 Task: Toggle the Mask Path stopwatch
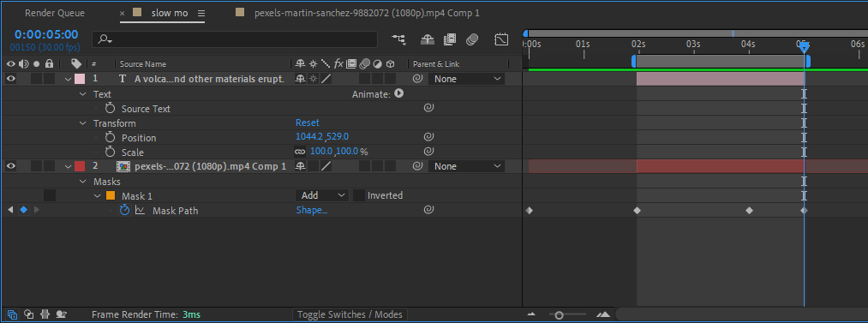click(124, 210)
